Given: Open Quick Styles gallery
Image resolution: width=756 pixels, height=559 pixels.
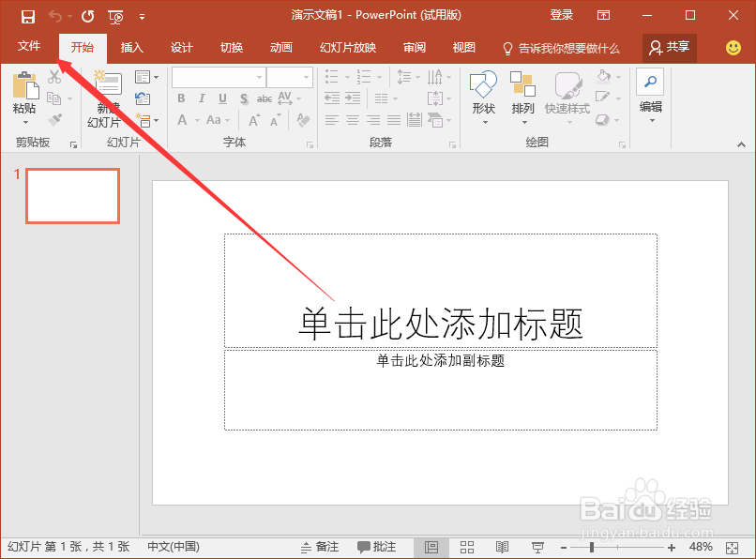Looking at the screenshot, I should click(x=567, y=98).
